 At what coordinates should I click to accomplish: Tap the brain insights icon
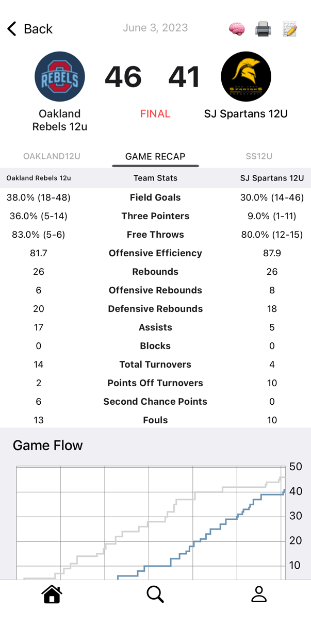click(237, 29)
